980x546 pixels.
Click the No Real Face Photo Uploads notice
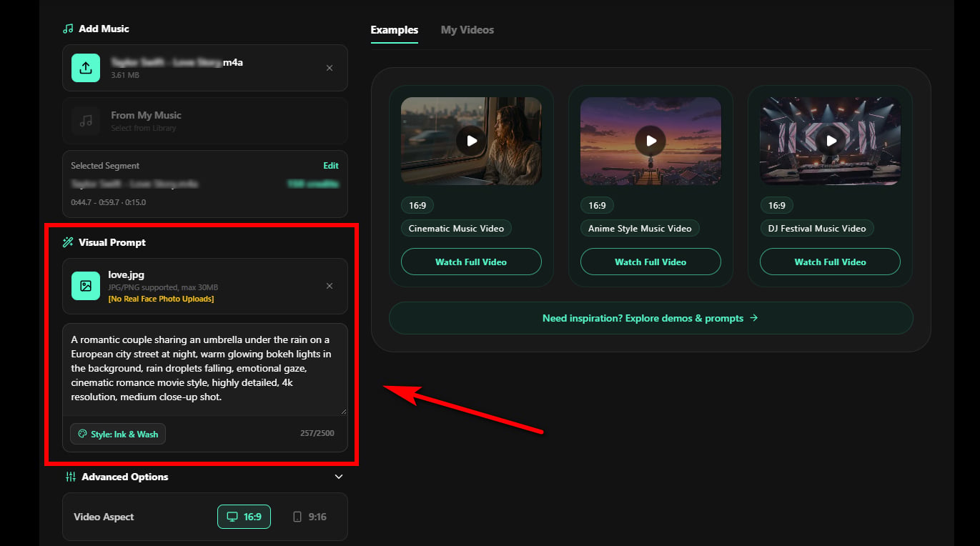pos(161,299)
